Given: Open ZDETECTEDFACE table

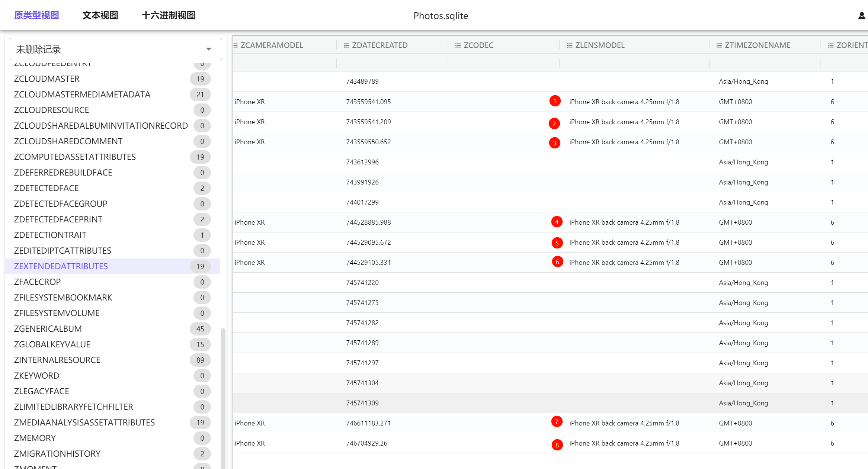Looking at the screenshot, I should click(47, 188).
